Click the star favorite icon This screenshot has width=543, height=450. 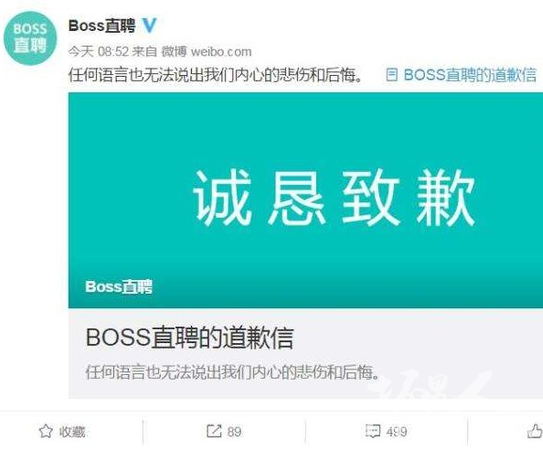[46, 431]
